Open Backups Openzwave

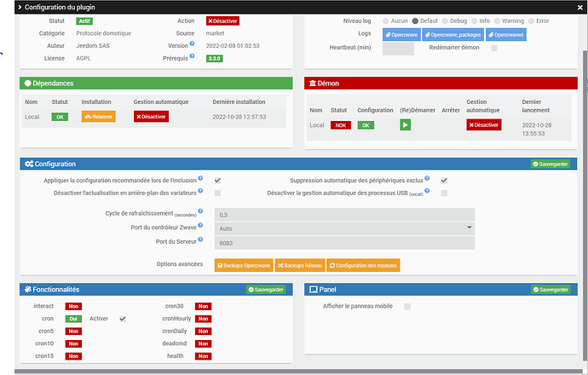click(x=244, y=265)
